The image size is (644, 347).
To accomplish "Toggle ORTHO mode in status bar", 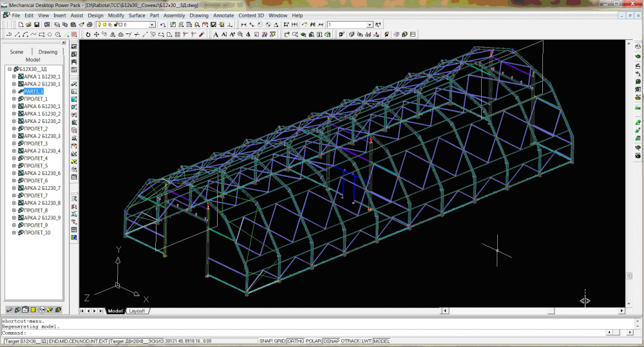I will coord(296,341).
